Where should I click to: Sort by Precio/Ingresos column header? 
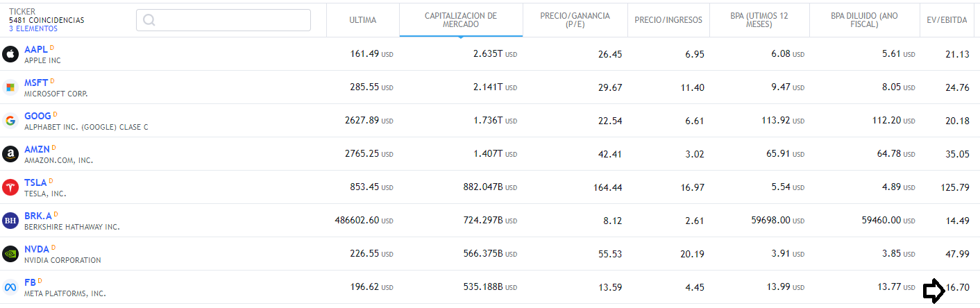click(668, 20)
